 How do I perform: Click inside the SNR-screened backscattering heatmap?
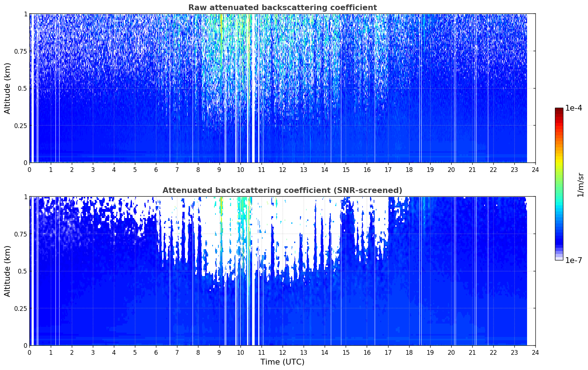282,271
